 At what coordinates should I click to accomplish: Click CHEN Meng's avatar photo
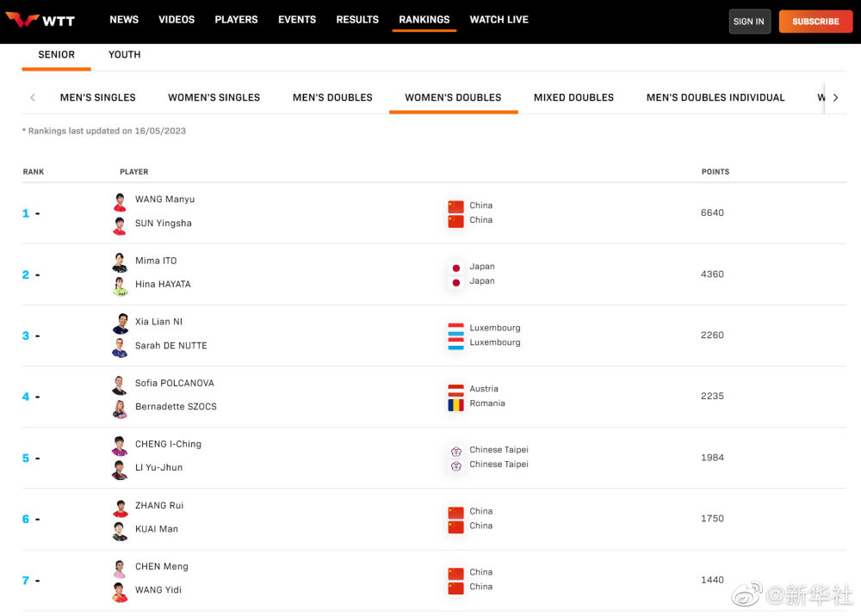click(x=121, y=569)
